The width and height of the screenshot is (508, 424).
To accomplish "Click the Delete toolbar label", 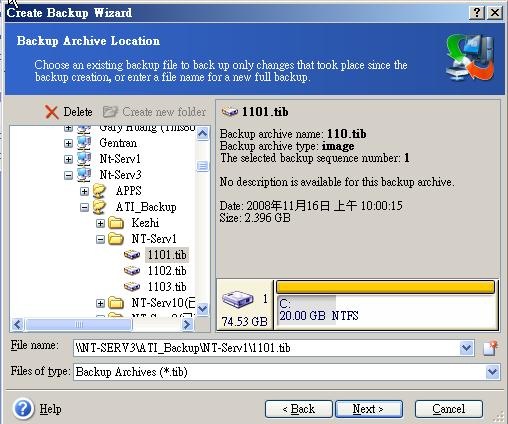I will 78,112.
